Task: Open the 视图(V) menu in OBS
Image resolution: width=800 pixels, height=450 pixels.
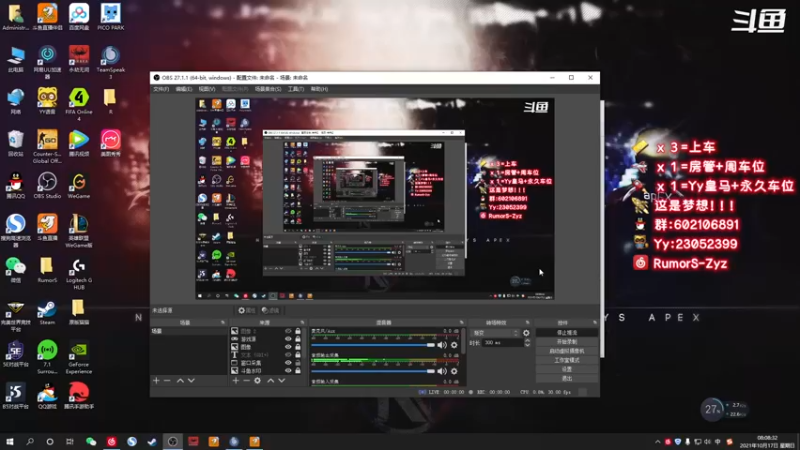Action: click(x=207, y=89)
